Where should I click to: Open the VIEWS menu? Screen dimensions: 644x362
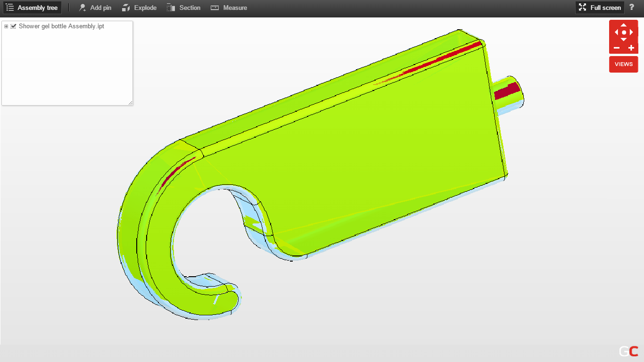pos(623,64)
